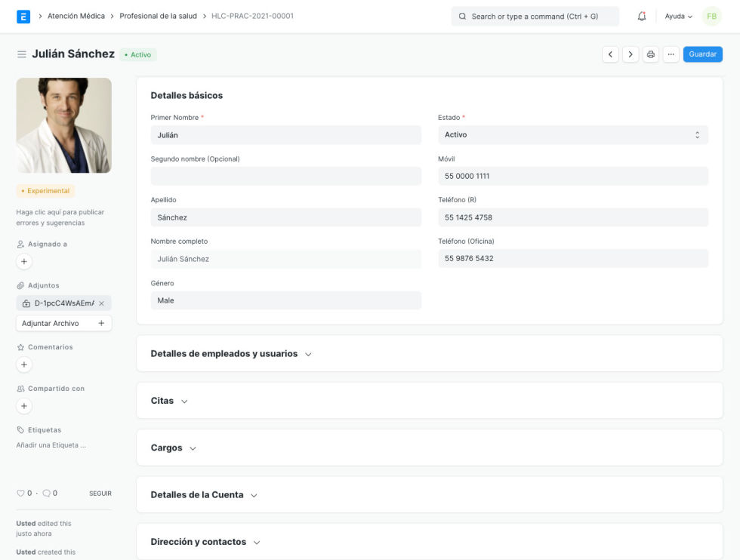The image size is (740, 560).
Task: Remove attachment D-1pcC4WsAEmA
Action: 102,303
